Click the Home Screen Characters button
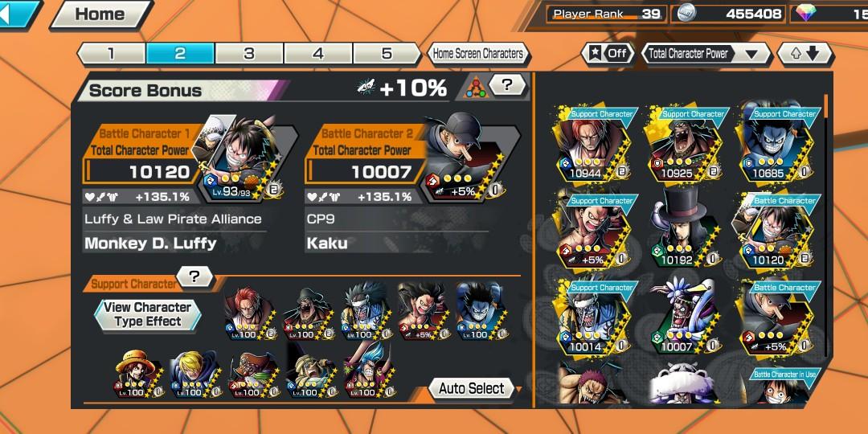 478,54
